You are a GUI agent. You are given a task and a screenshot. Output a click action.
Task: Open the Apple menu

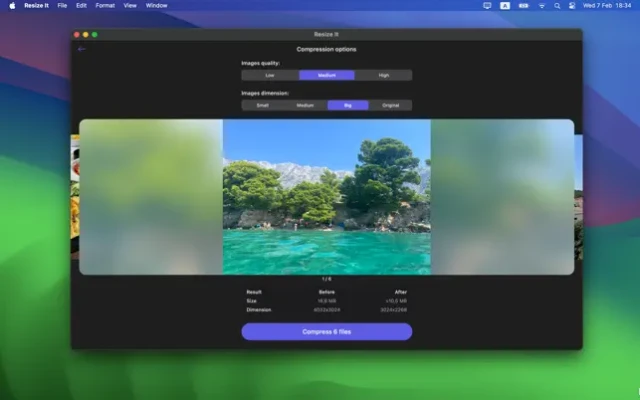click(12, 5)
